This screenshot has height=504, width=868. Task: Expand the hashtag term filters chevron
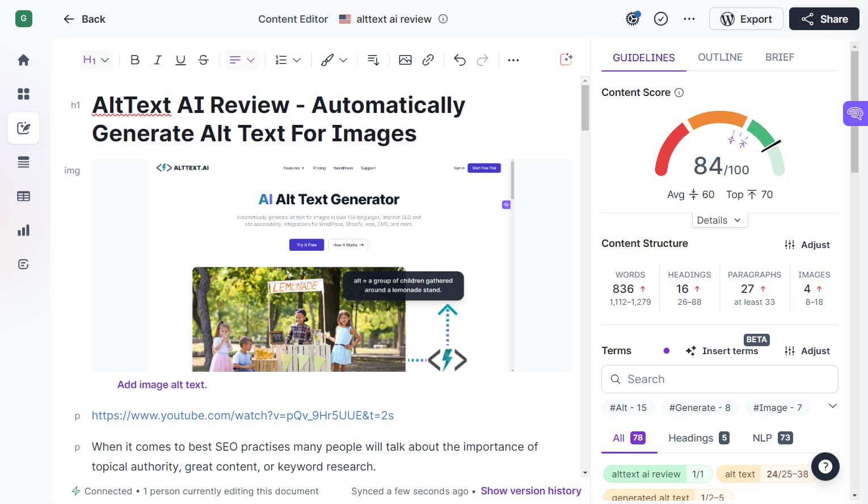832,406
